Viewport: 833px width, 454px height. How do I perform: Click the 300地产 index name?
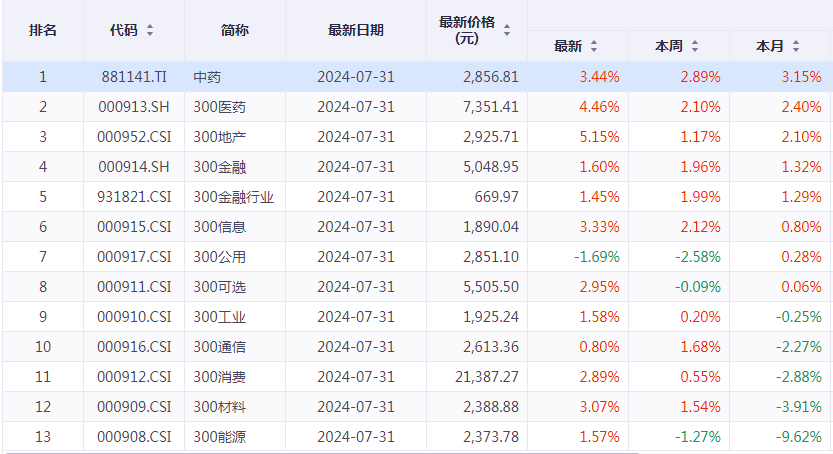[219, 137]
